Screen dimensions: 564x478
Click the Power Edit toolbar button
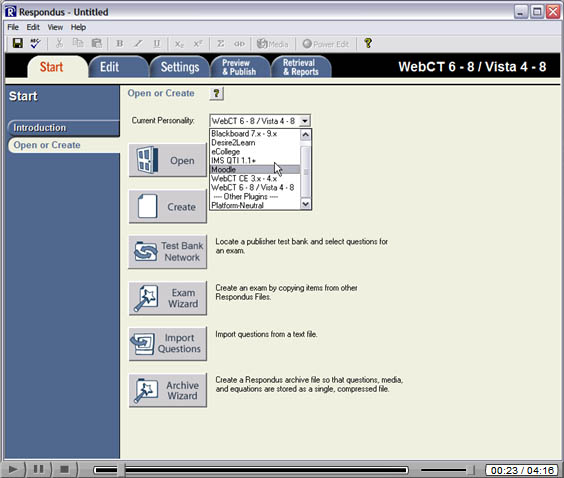pos(326,44)
